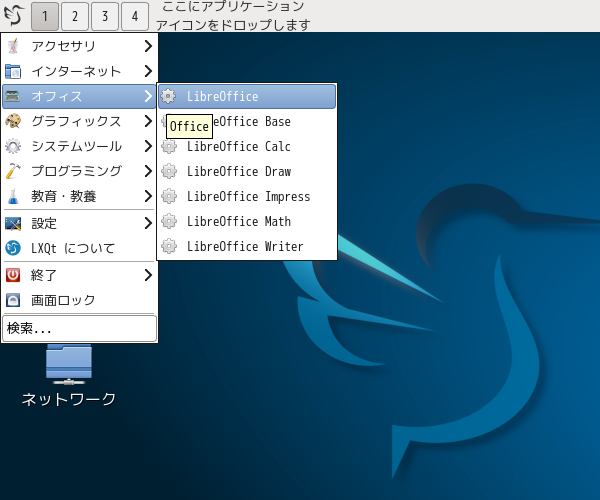Click the gear icon beside LibreOffice Math
This screenshot has height=500, width=600.
pos(169,221)
